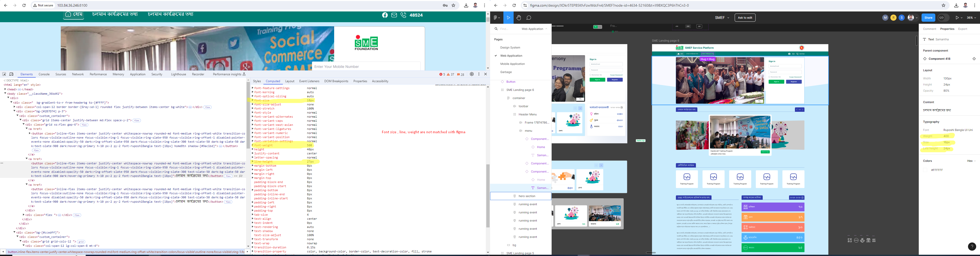Switch to the Styles pane tab
This screenshot has height=256, width=980.
[x=257, y=81]
